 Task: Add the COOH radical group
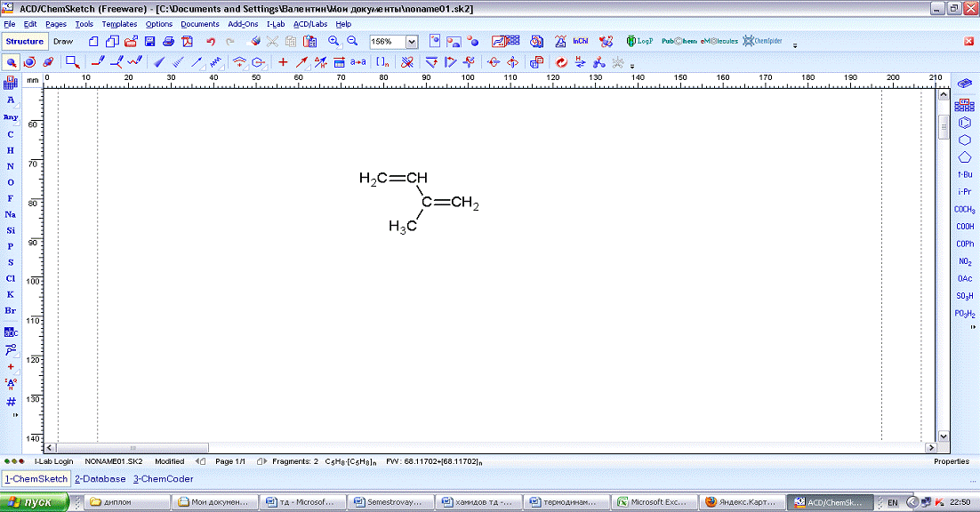(964, 227)
